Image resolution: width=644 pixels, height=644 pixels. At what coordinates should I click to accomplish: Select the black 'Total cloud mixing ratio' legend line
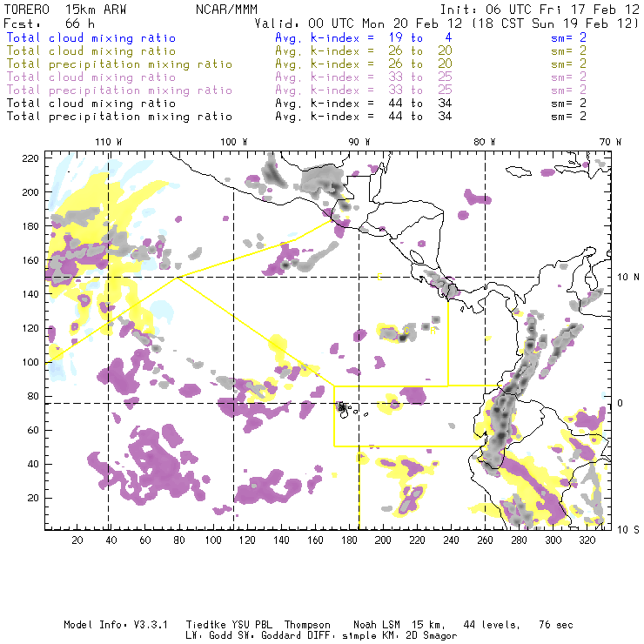(x=91, y=103)
